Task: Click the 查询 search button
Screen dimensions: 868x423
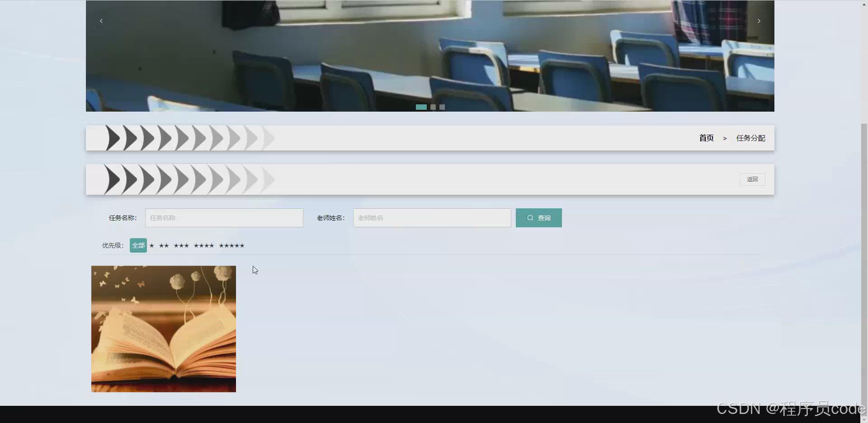Action: click(x=539, y=218)
